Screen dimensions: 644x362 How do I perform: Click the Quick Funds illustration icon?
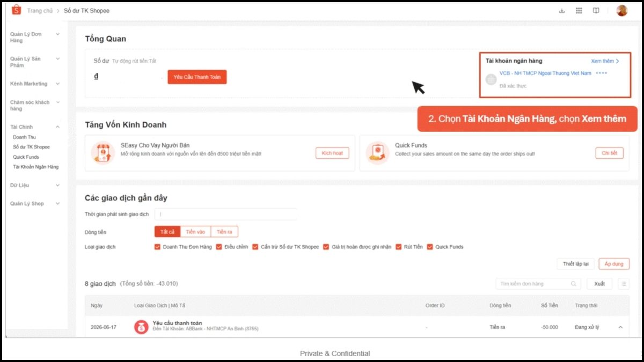click(x=377, y=153)
